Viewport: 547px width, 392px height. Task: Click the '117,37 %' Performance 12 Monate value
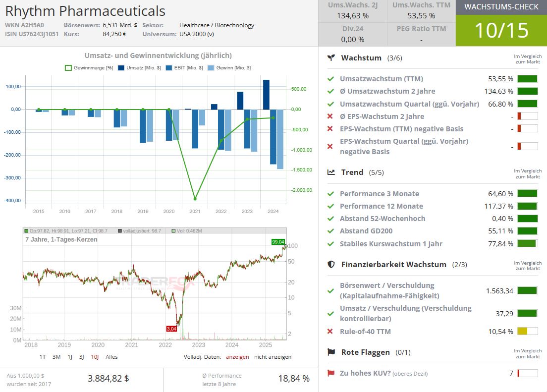499,206
